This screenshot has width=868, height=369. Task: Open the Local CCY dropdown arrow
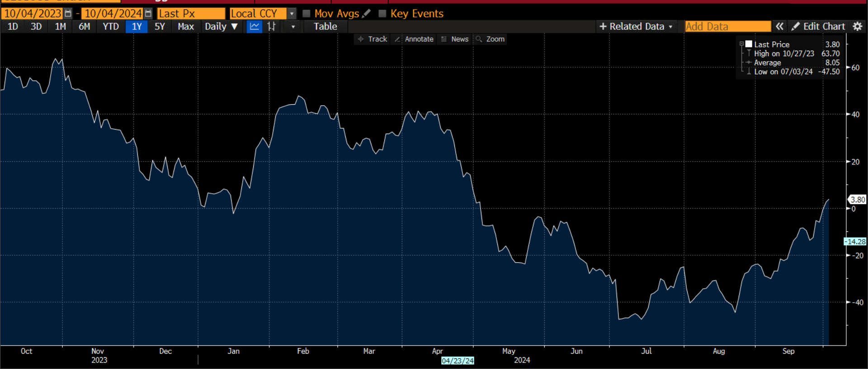292,14
